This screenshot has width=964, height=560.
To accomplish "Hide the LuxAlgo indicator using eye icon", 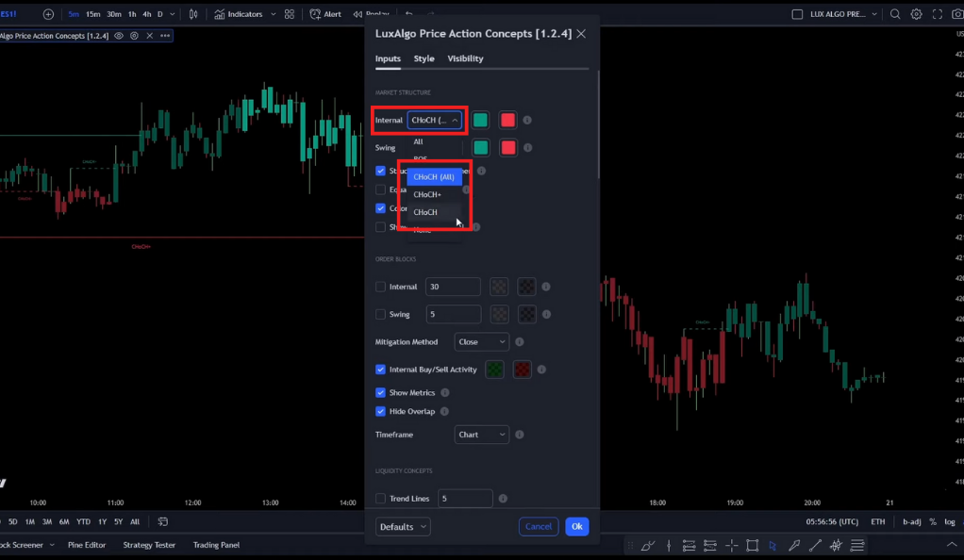I will click(119, 36).
